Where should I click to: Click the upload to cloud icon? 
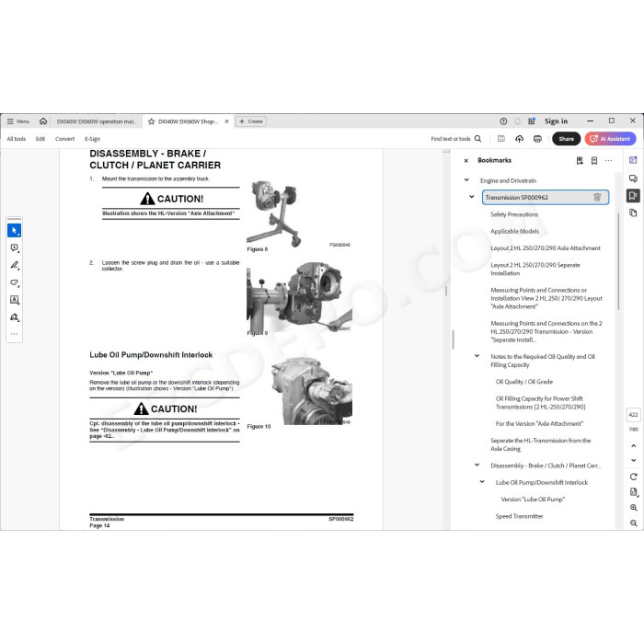pos(519,139)
